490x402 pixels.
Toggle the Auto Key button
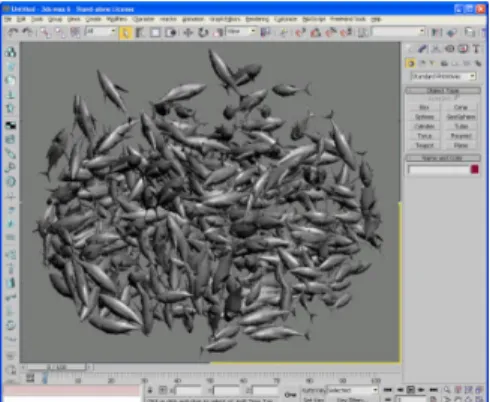coord(313,390)
